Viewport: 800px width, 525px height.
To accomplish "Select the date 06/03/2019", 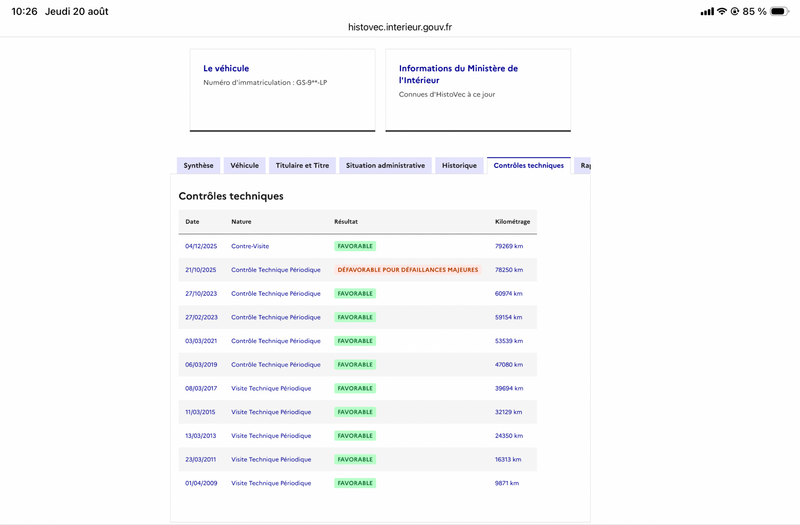I will (x=201, y=364).
